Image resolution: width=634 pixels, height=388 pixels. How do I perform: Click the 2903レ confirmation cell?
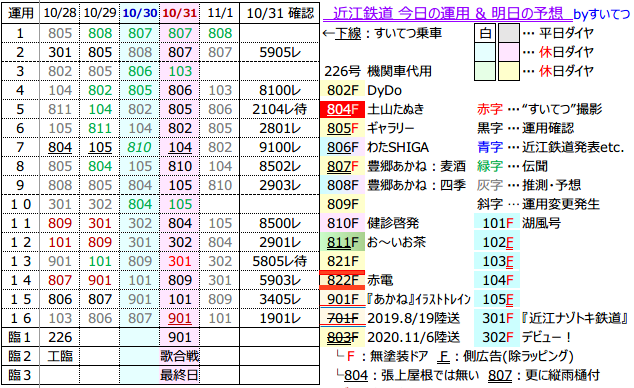pos(280,185)
